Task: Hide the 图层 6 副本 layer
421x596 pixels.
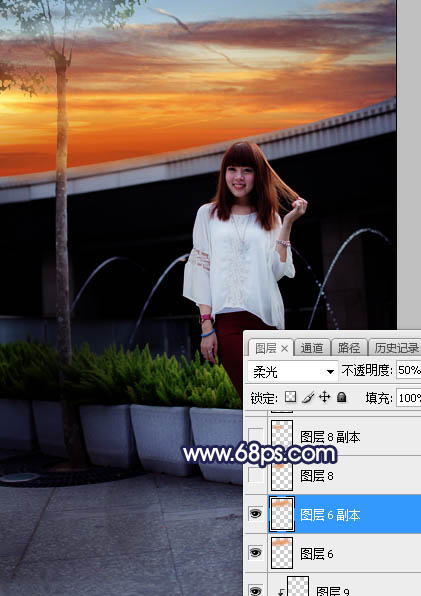Action: [255, 514]
